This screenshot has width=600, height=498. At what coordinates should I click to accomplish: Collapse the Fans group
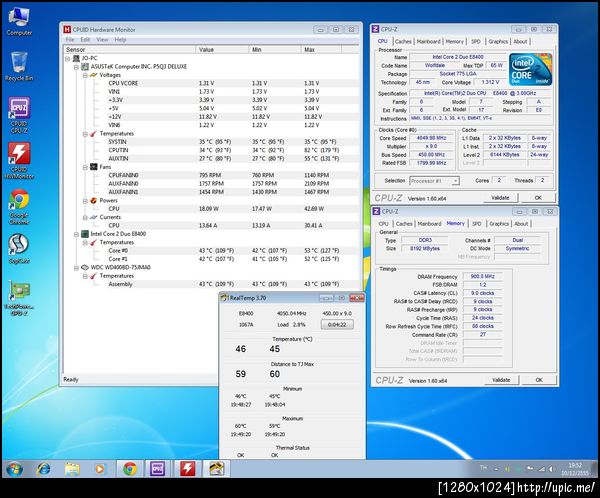85,167
